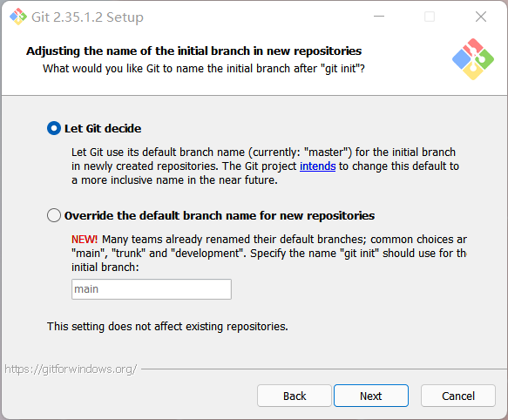Open the "intends" hyperlink
This screenshot has width=508, height=420.
coord(317,166)
